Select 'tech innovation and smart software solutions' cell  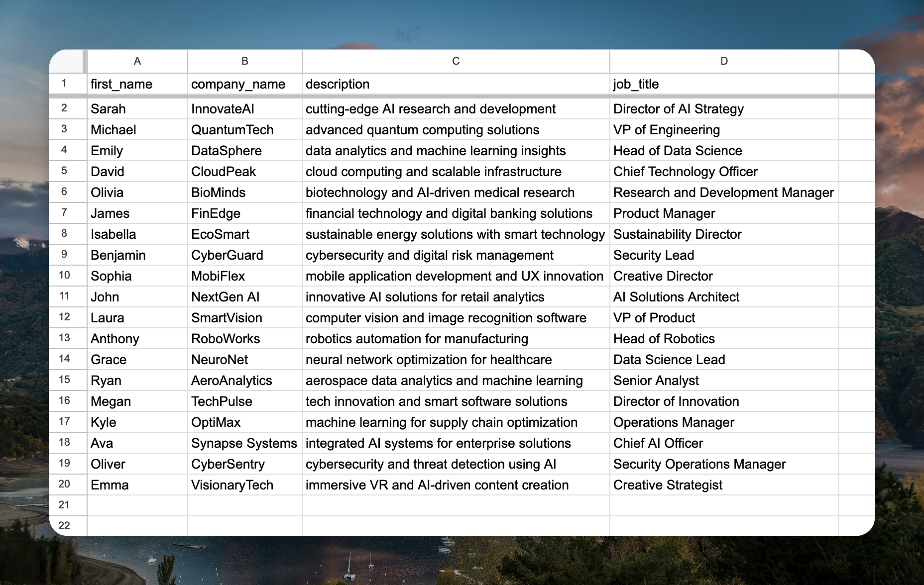[456, 401]
